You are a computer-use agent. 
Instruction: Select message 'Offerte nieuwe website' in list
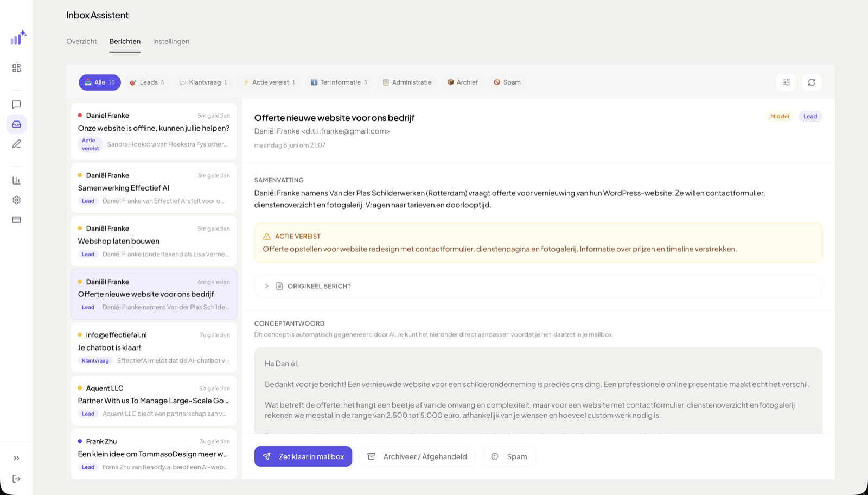pos(154,294)
